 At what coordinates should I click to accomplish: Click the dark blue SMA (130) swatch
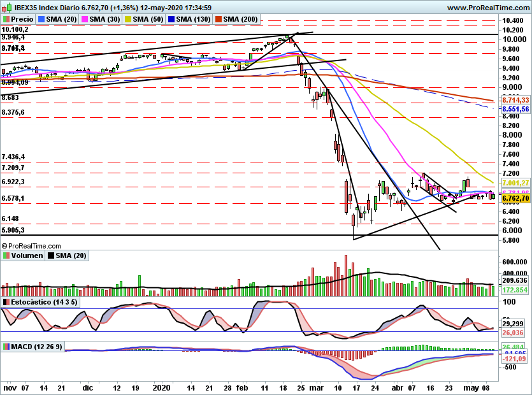pyautogui.click(x=170, y=20)
